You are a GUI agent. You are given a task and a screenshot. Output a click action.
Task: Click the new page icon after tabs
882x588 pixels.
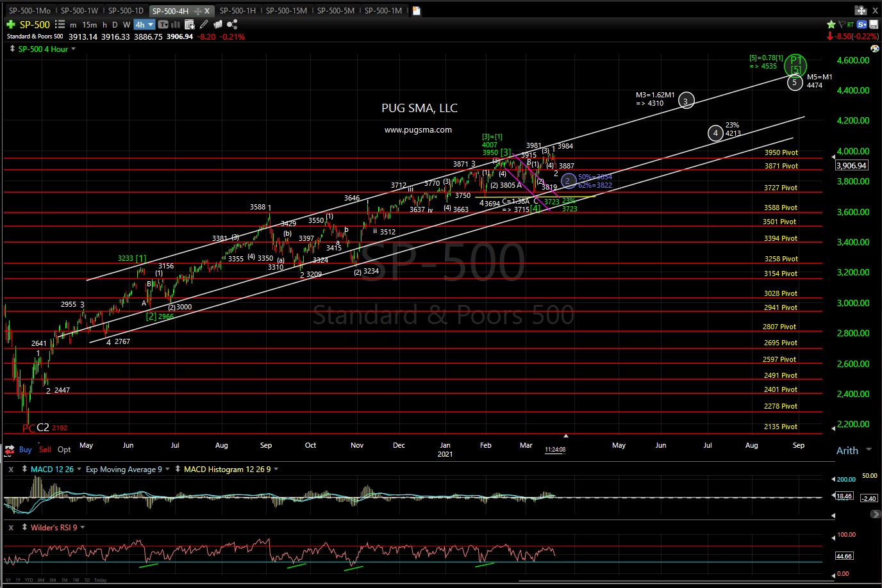(x=416, y=11)
